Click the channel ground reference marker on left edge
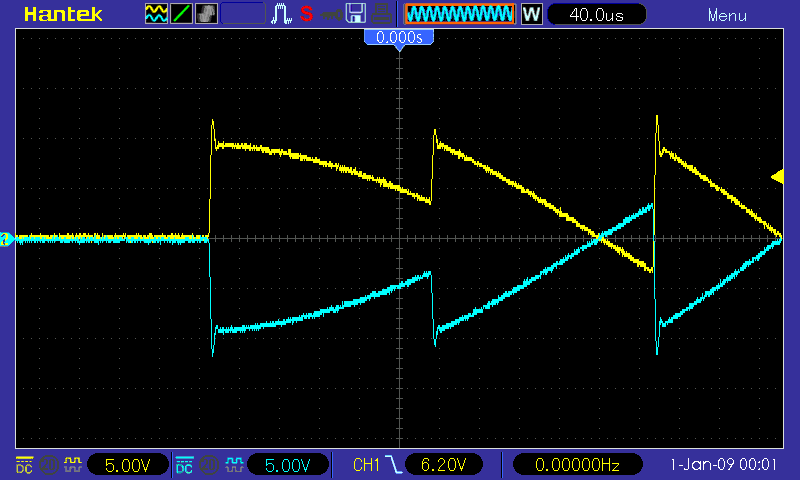 pyautogui.click(x=6, y=239)
